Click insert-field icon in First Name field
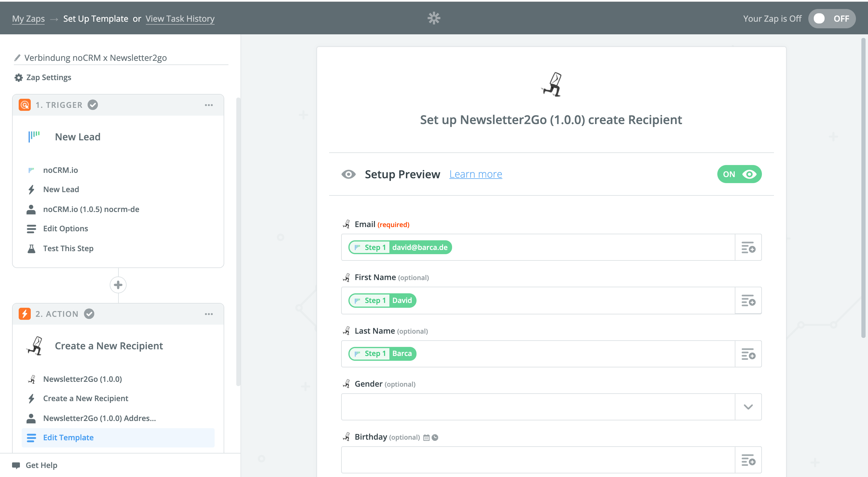868x477 pixels. [x=748, y=300]
